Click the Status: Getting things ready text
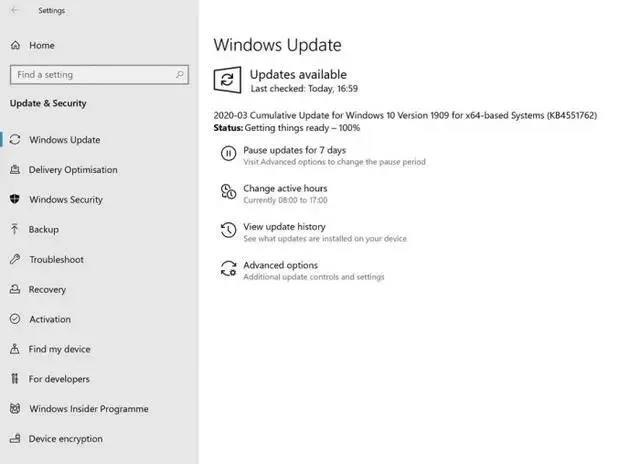 point(287,128)
